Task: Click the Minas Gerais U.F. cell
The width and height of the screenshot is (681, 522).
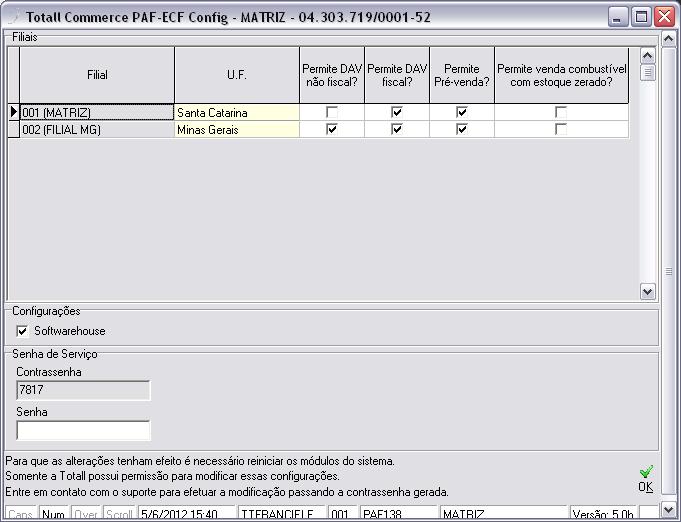Action: 237,129
